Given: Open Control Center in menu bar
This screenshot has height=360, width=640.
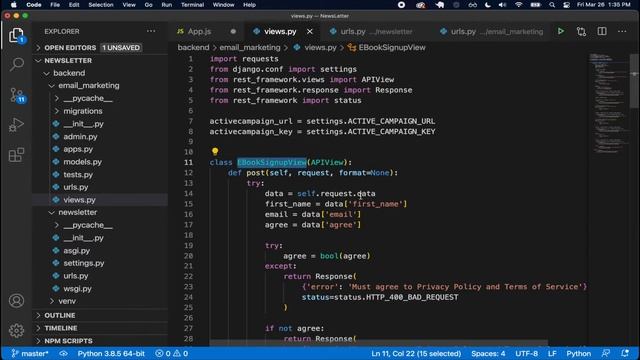Looking at the screenshot, I should [x=566, y=5].
